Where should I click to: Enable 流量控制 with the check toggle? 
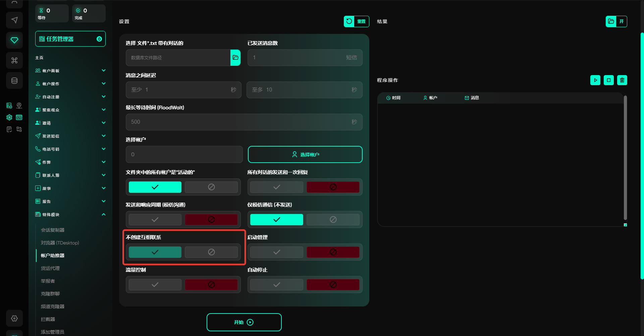[155, 285]
